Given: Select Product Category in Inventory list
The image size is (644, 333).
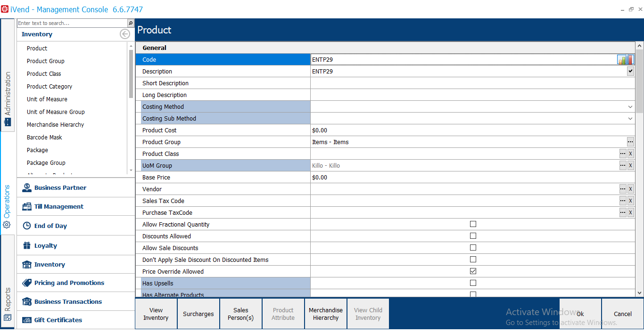Looking at the screenshot, I should coord(50,86).
